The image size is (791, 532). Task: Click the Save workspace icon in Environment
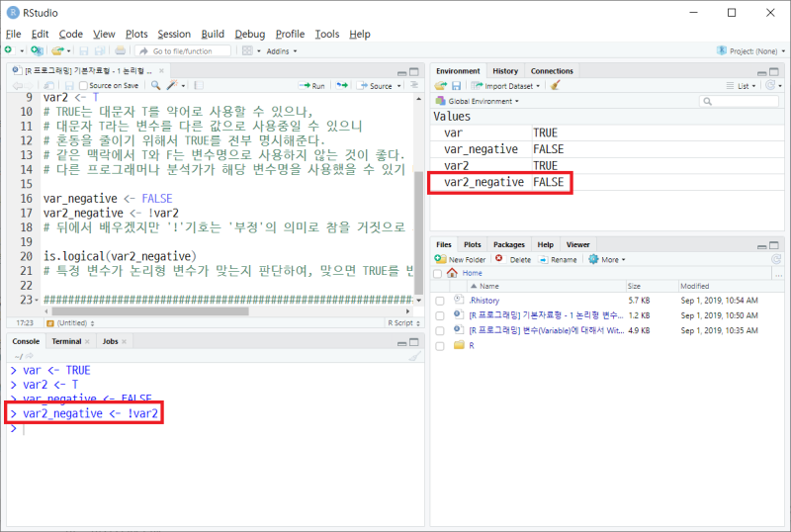click(456, 86)
